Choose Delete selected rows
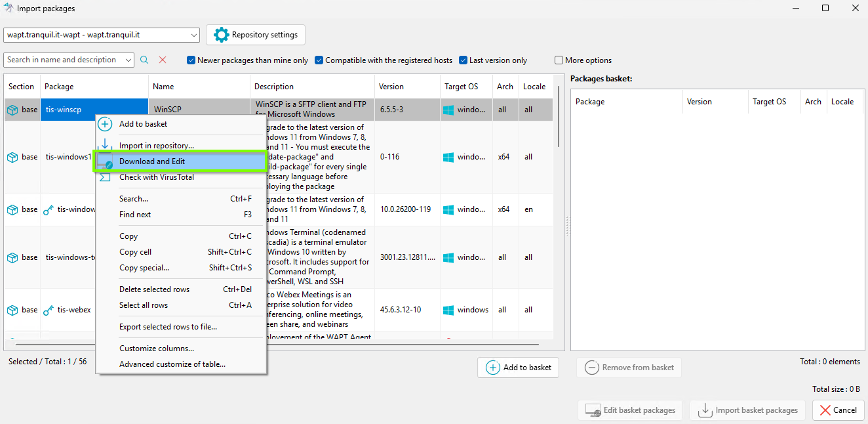868x424 pixels. pyautogui.click(x=181, y=289)
